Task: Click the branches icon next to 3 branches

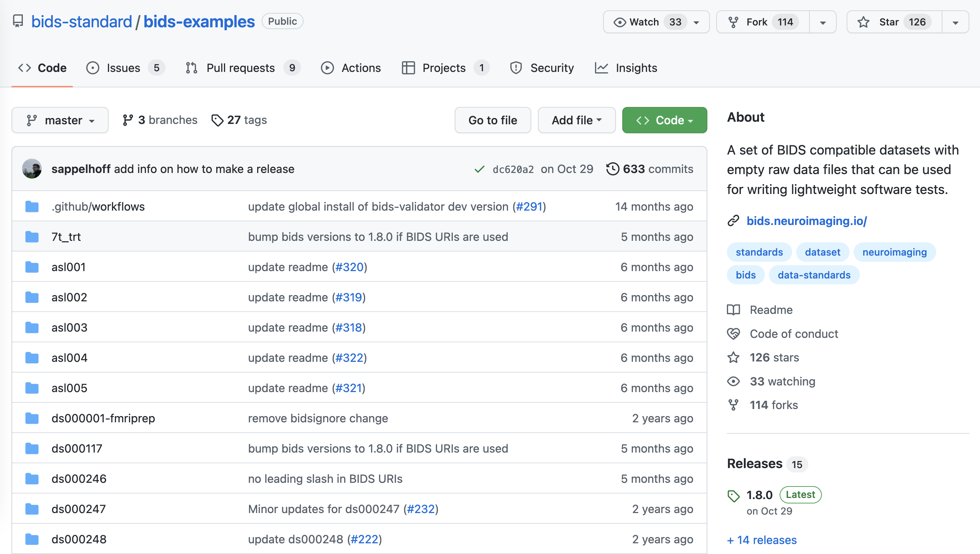Action: click(x=128, y=120)
